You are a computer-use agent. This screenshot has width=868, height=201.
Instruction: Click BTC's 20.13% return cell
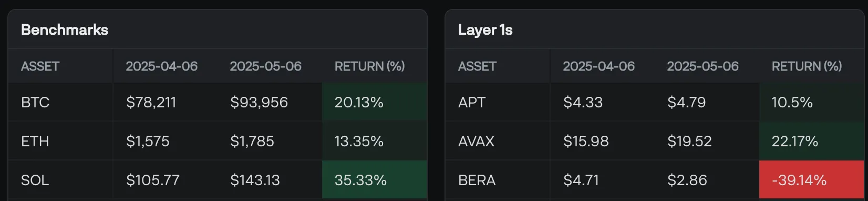click(374, 102)
